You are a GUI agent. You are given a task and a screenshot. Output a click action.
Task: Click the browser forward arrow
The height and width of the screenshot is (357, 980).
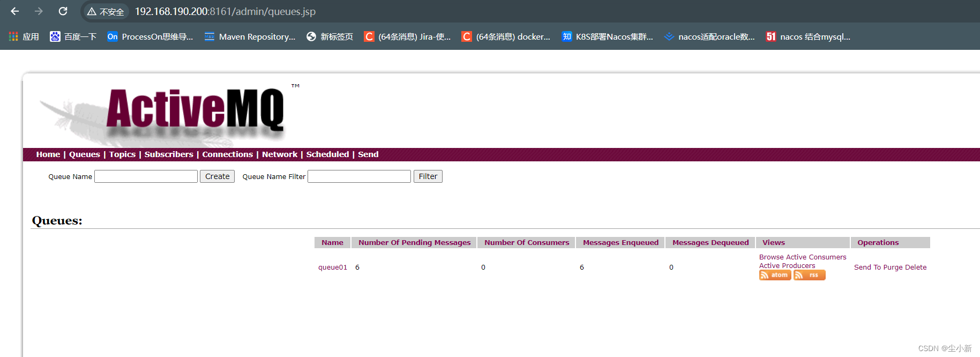tap(39, 11)
